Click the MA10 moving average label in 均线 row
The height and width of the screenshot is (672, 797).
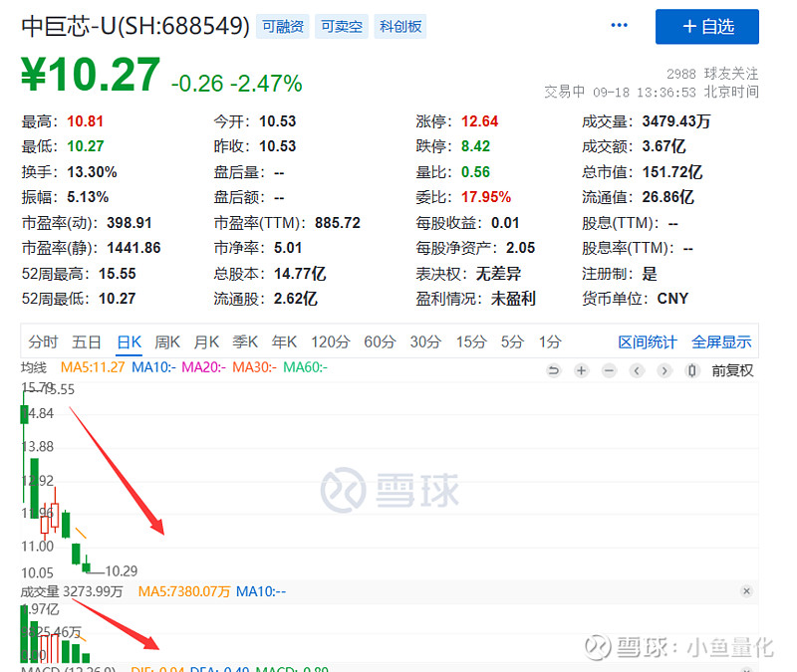click(x=153, y=366)
